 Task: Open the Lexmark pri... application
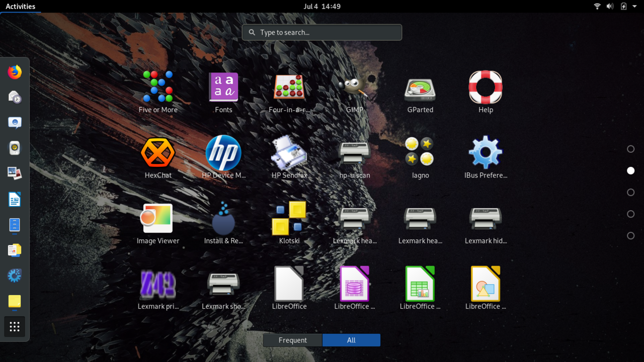[158, 288]
